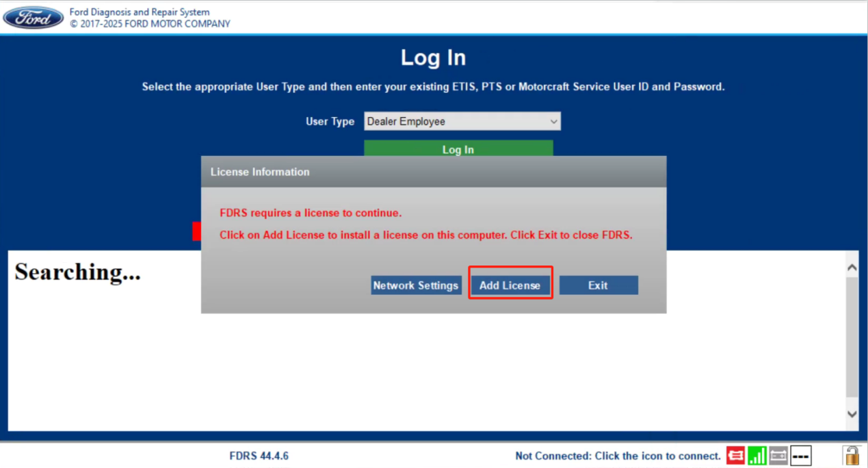This screenshot has height=468, width=868.
Task: Click the License Information title bar
Action: pos(433,172)
